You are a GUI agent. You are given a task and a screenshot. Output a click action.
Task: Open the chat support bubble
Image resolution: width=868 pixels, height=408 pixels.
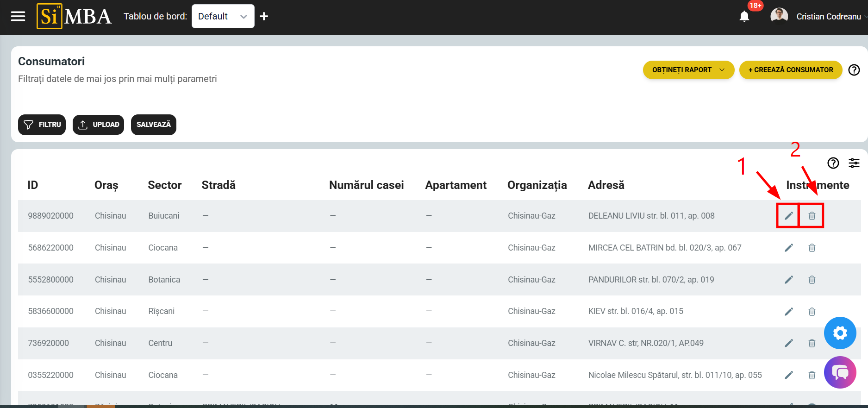[840, 372]
